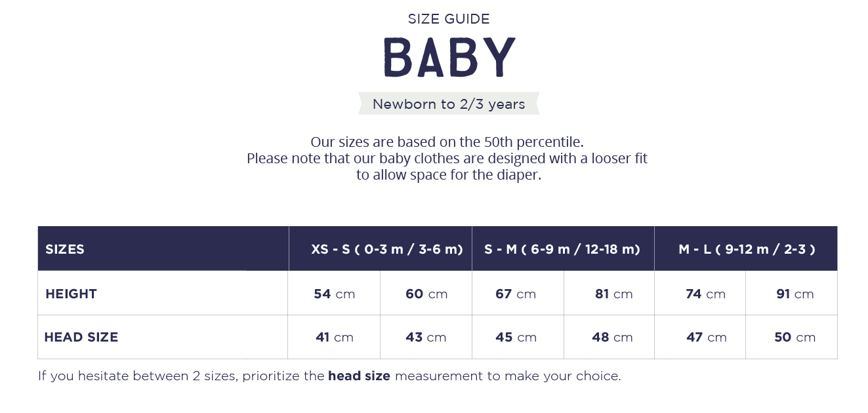This screenshot has width=868, height=413.
Task: Click the 50th percentile description text
Action: (x=447, y=142)
